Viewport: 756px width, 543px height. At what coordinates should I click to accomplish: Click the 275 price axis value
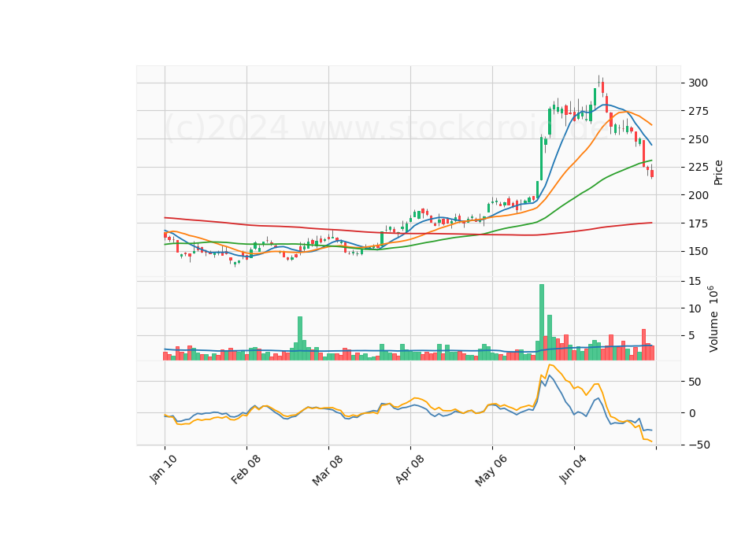pos(699,111)
